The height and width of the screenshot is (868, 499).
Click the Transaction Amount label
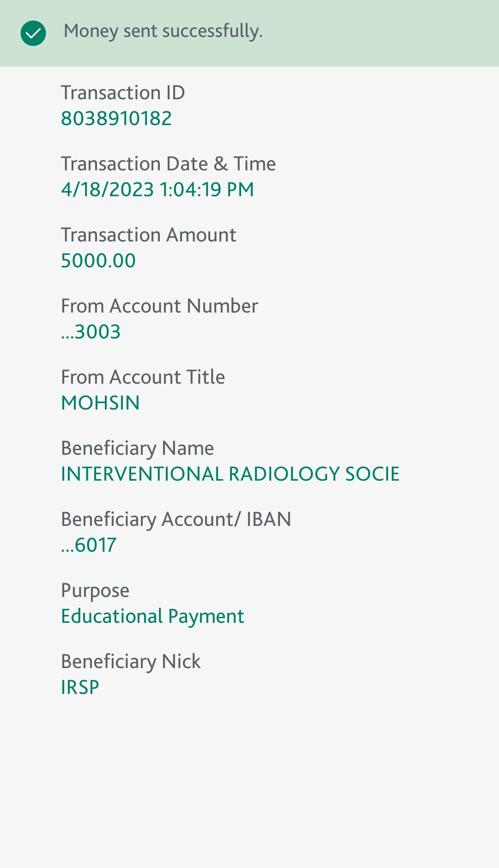(148, 235)
